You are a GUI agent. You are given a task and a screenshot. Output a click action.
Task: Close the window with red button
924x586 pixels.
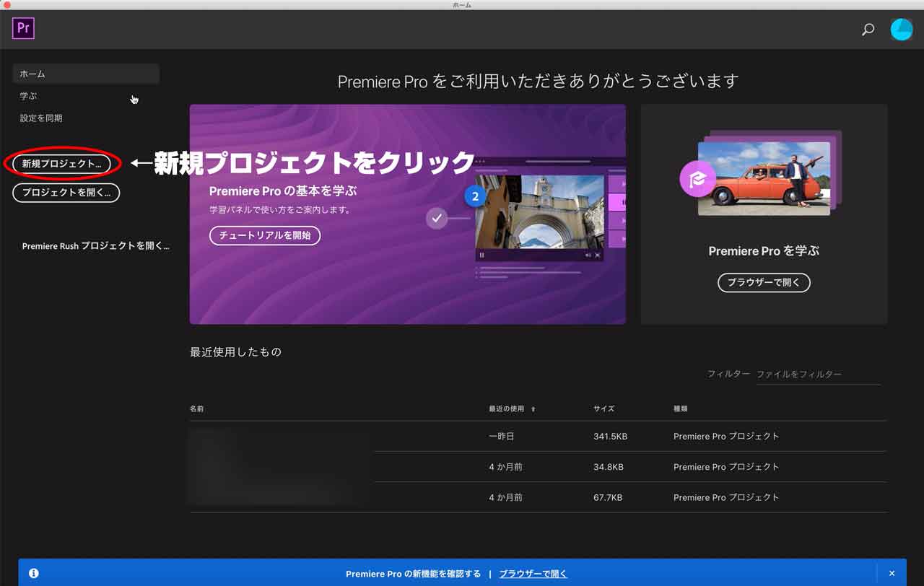click(7, 5)
